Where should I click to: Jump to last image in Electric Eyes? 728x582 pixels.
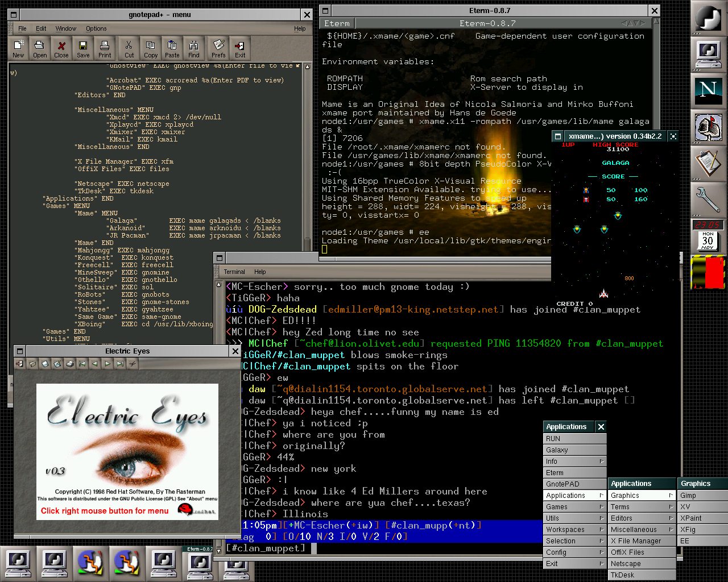coord(120,364)
